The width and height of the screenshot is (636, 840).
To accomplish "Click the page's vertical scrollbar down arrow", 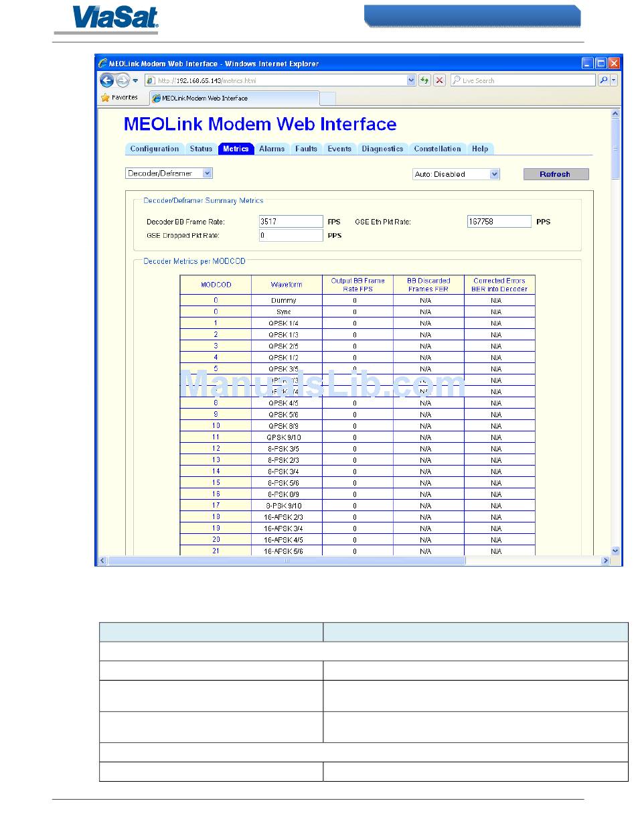I will pos(616,551).
